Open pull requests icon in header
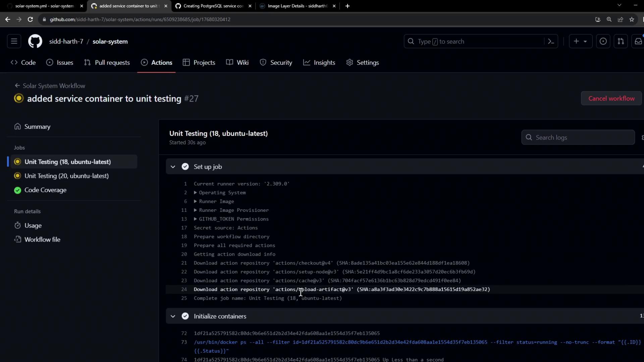 (621, 42)
